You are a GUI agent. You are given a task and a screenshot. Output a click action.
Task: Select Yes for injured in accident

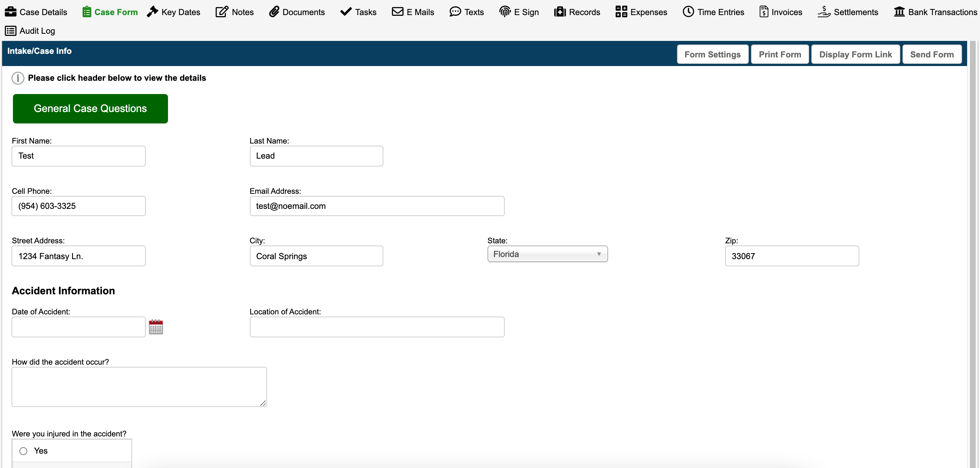[x=23, y=451]
